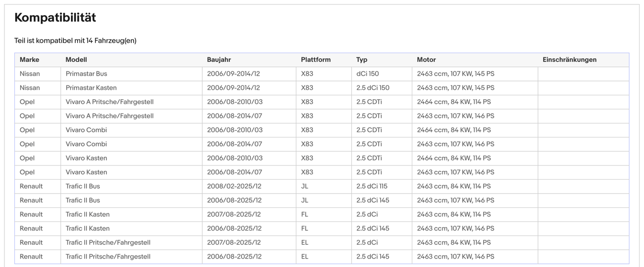Screen dimensions: 644x267
Task: Click the Modell column header
Action: click(76, 60)
